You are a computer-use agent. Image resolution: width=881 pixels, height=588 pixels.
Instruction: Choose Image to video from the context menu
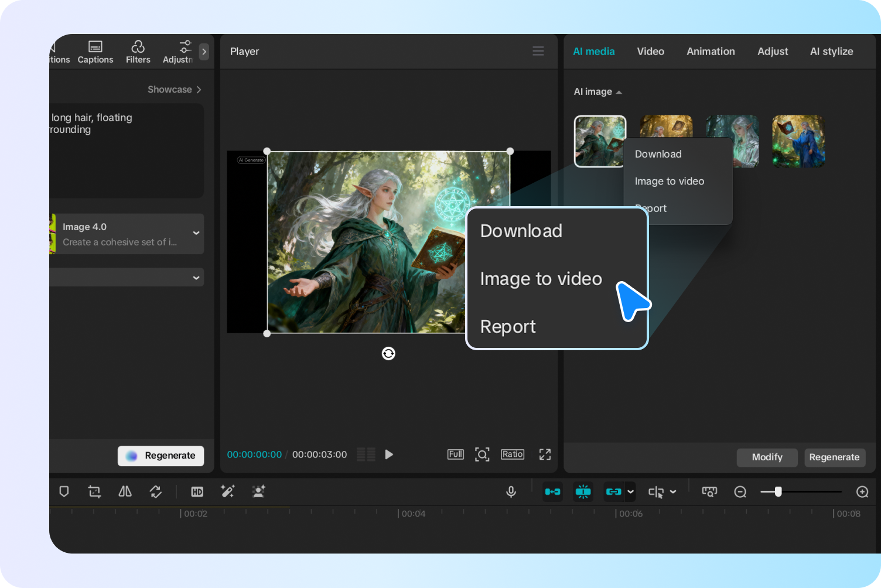coord(541,279)
